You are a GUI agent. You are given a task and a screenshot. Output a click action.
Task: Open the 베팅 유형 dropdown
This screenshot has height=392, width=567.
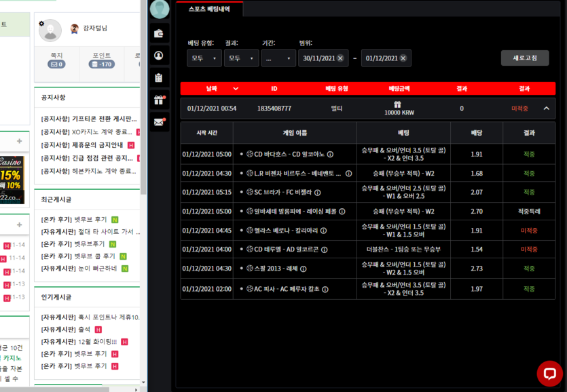pos(204,58)
